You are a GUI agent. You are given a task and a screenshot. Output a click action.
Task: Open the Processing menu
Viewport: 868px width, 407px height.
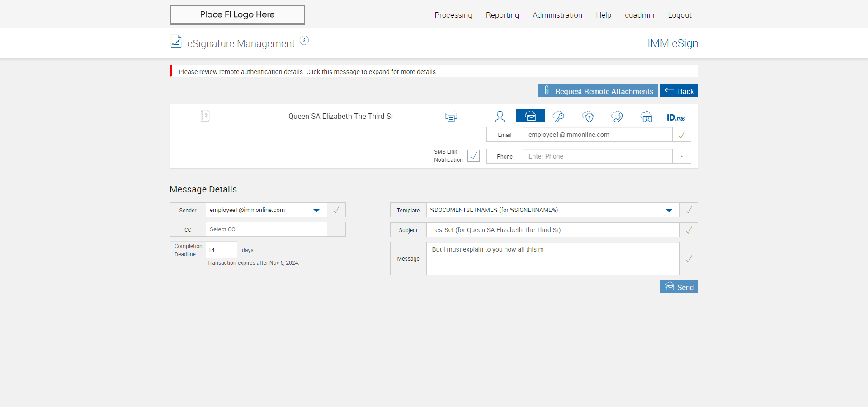click(453, 15)
